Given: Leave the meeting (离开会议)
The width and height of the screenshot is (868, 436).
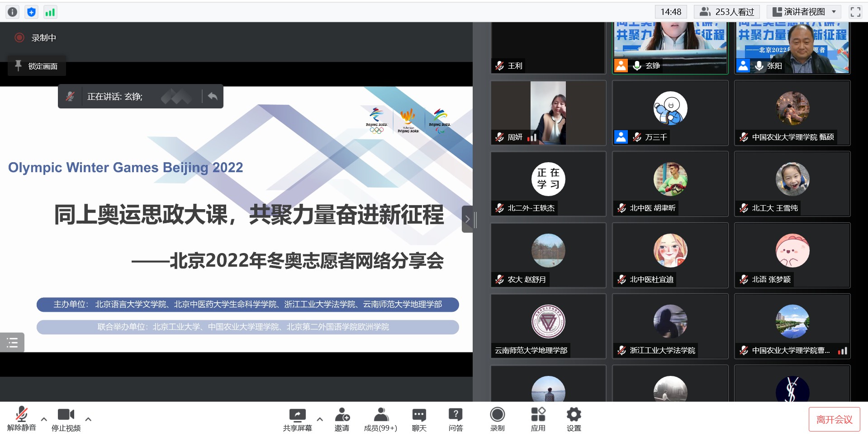Looking at the screenshot, I should tap(834, 419).
